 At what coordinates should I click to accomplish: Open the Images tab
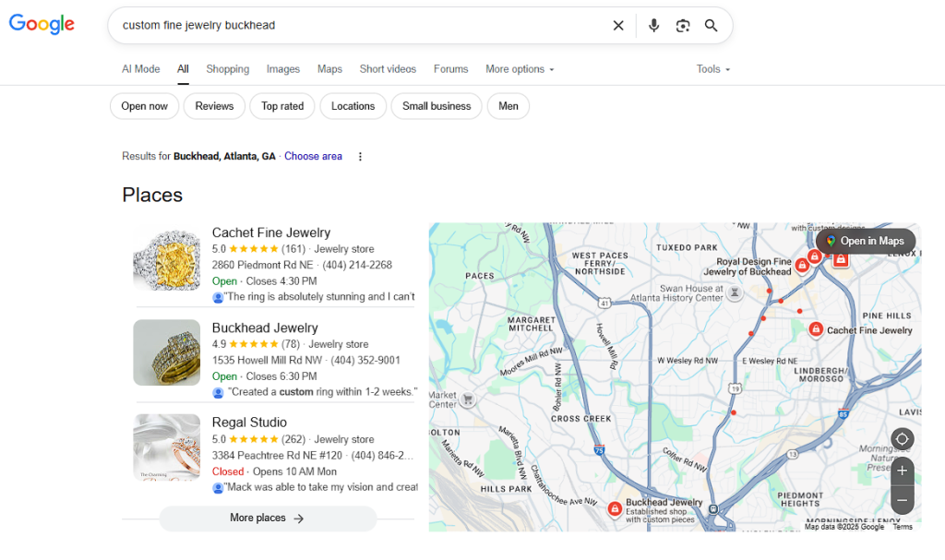coord(283,69)
